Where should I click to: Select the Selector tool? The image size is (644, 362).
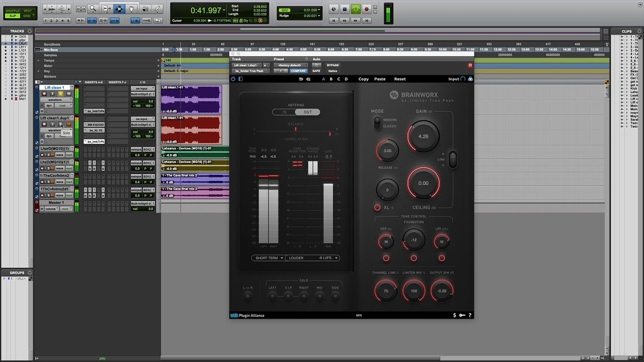click(119, 9)
